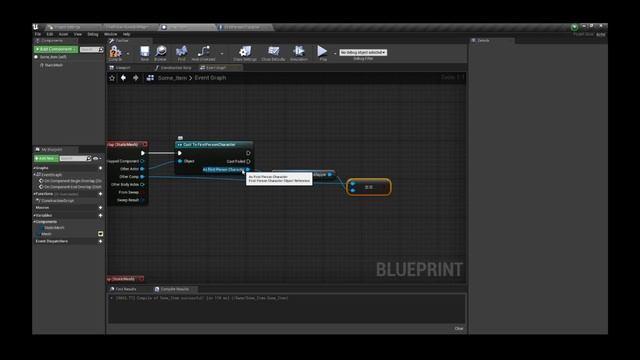This screenshot has width=640, height=360.
Task: Click the Other Comp output pin
Action: tap(142, 177)
